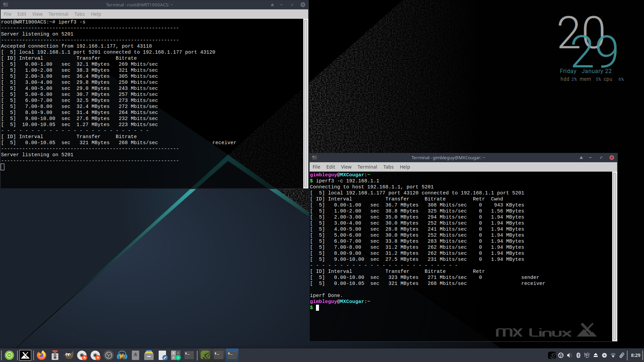Open Edit menu in root@WRT1900ACS terminal
This screenshot has width=644, height=362.
[22, 14]
